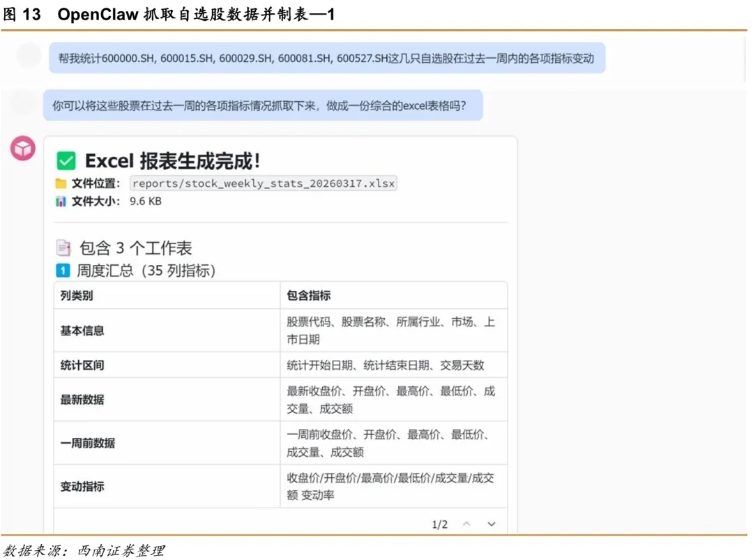Click the text 包含 3 个工作表
This screenshot has width=753, height=560.
pyautogui.click(x=136, y=248)
